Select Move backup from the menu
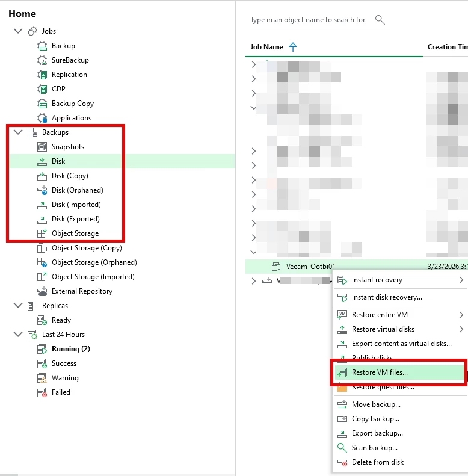The height and width of the screenshot is (476, 468). point(400,404)
